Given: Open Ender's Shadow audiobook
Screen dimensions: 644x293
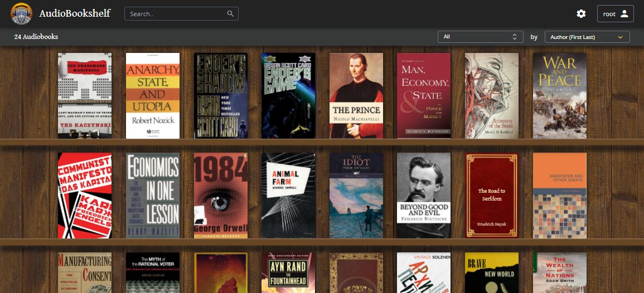Looking at the screenshot, I should 221,96.
